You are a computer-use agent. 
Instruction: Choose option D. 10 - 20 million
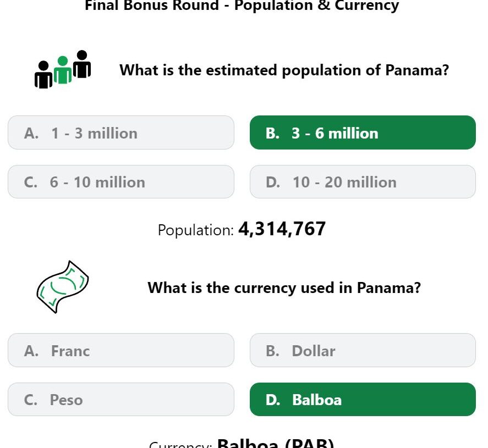pos(363,182)
